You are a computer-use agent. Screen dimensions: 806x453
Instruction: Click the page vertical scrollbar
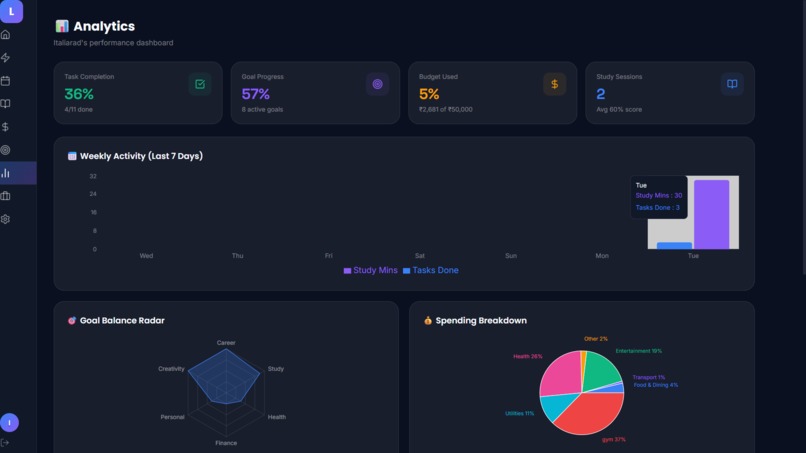(x=803, y=139)
